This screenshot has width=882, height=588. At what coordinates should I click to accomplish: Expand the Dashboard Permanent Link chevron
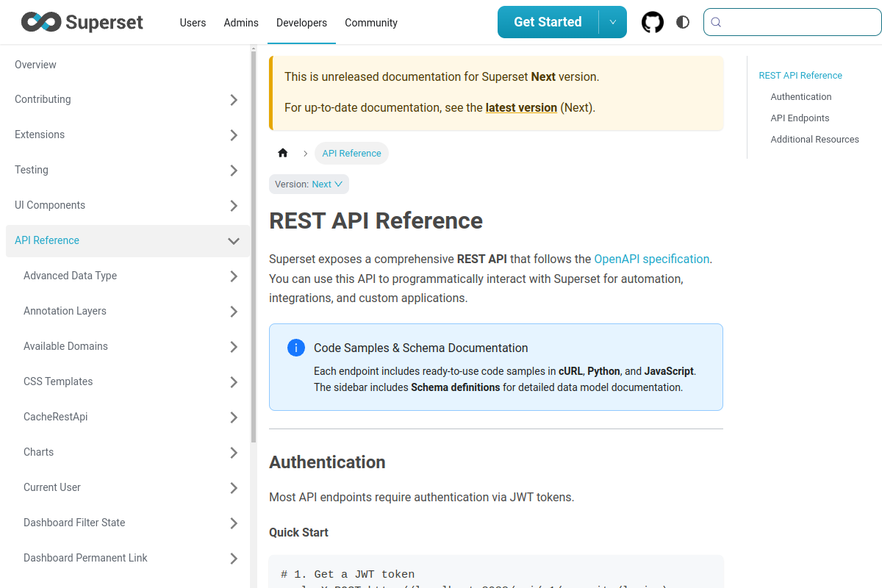tap(234, 559)
